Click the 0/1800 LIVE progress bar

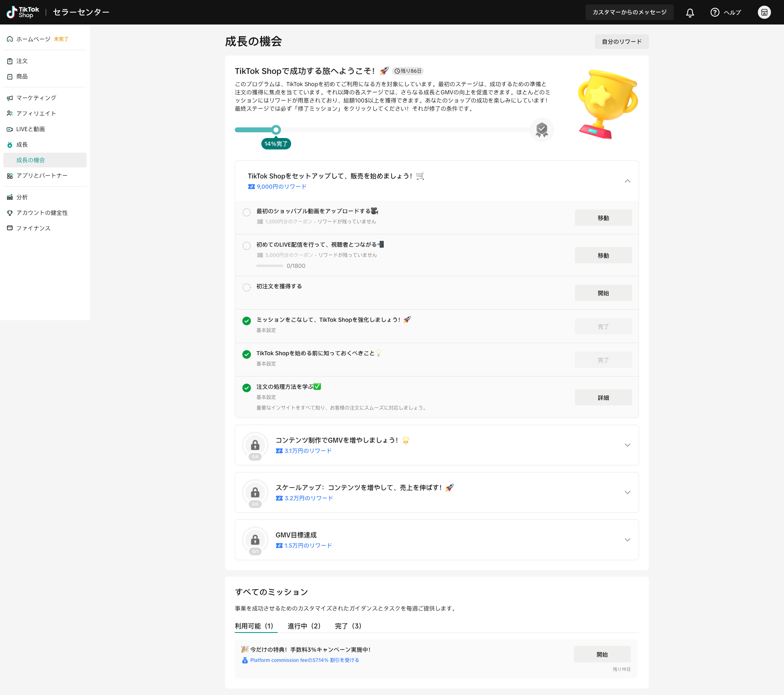270,266
